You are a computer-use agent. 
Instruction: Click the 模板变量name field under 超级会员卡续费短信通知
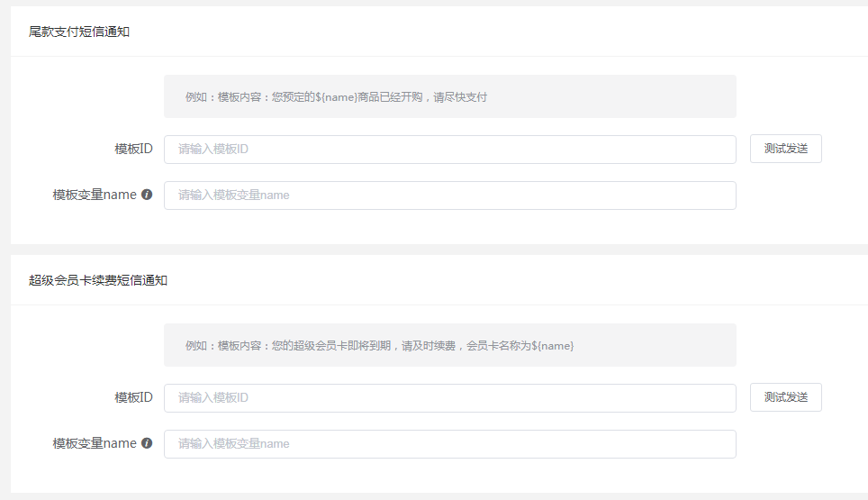[450, 444]
